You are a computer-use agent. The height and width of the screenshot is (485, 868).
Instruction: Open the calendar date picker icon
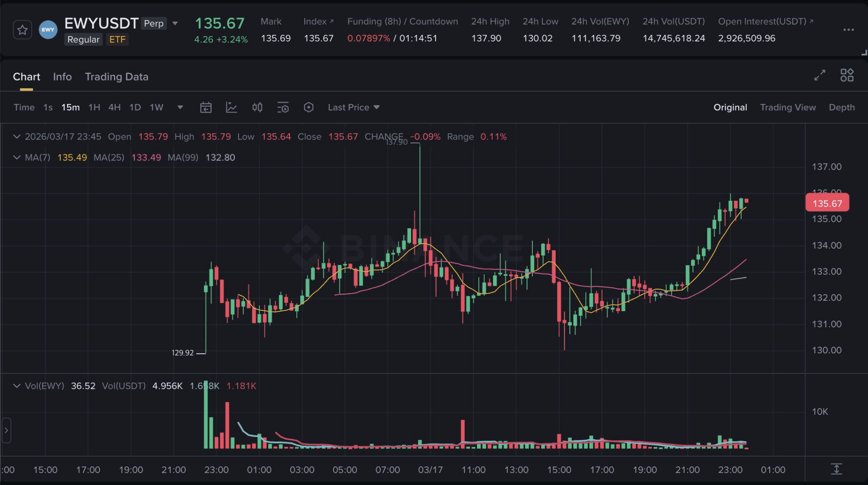(x=206, y=107)
